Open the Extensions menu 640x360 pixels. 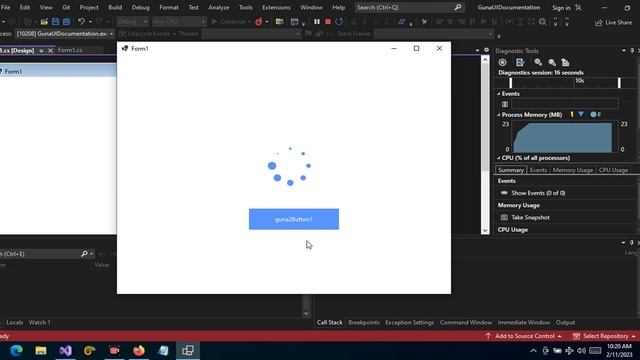tap(276, 7)
